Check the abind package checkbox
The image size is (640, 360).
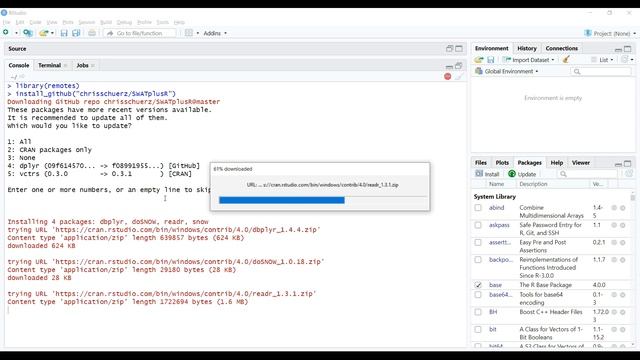478,208
